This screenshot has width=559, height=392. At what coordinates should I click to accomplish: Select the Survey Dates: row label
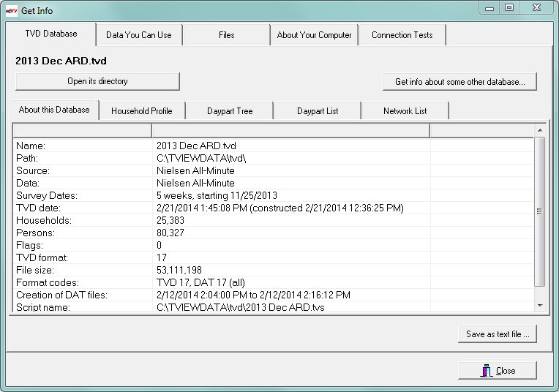tap(47, 196)
